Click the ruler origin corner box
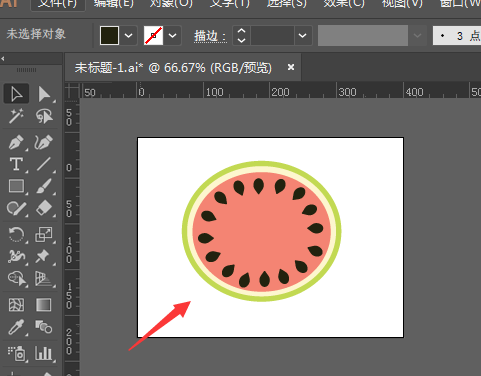The width and height of the screenshot is (481, 376). pyautogui.click(x=72, y=91)
